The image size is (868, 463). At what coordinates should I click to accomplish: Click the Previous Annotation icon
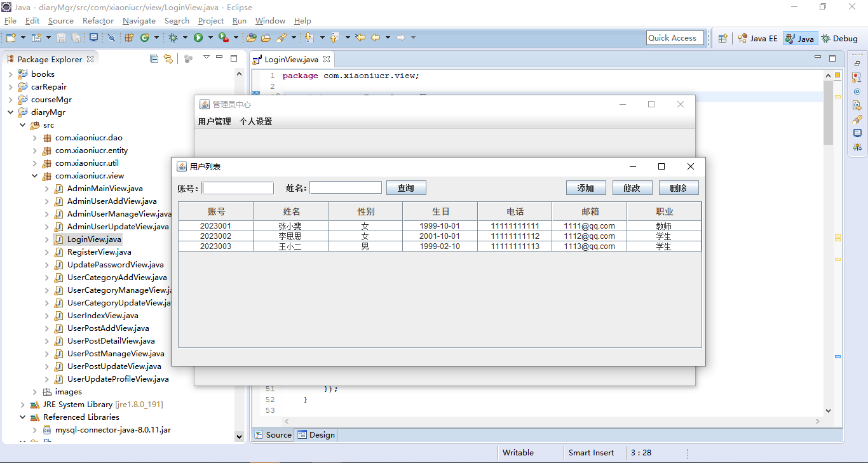pyautogui.click(x=335, y=38)
